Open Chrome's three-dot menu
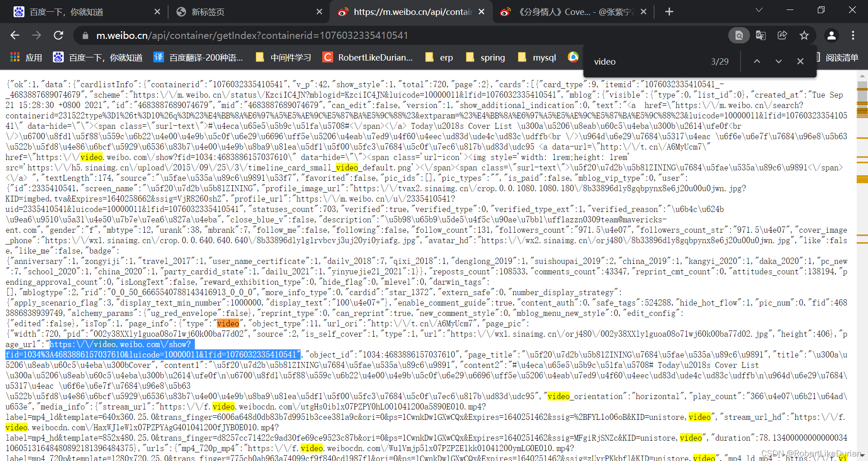Viewport: 868px width, 461px height. [853, 35]
